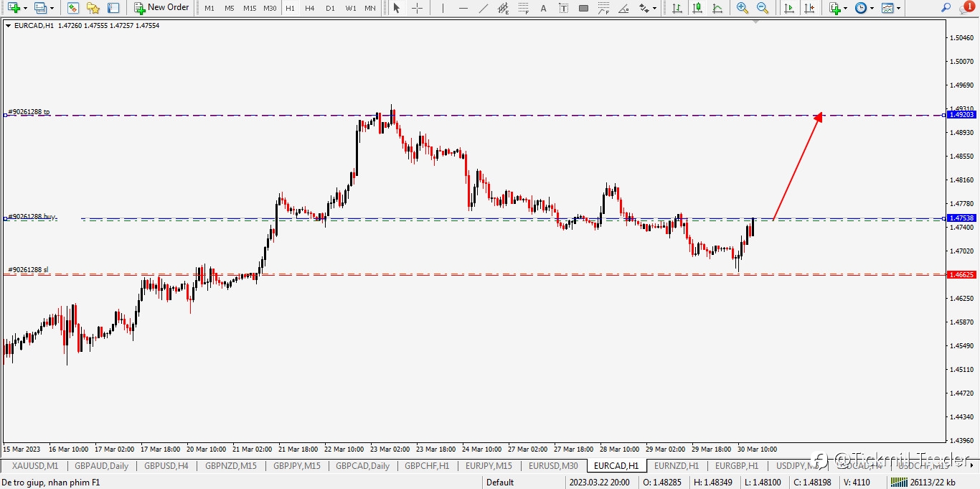Set timeframe to M5
980x489 pixels.
230,8
